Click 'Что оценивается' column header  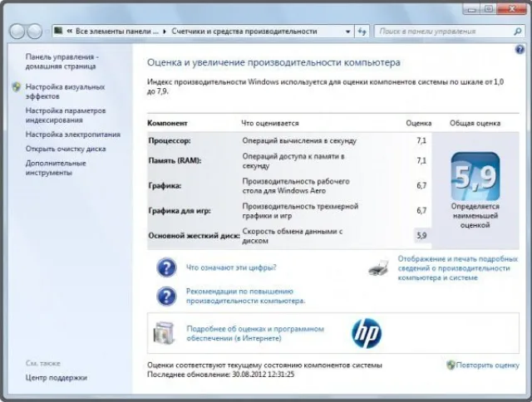(270, 123)
